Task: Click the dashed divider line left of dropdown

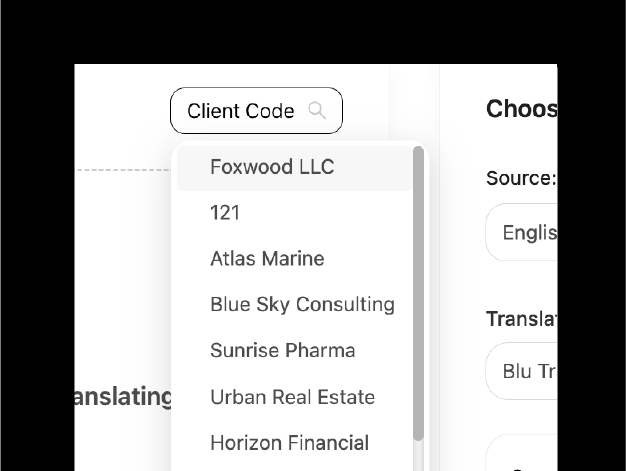Action: tap(120, 170)
